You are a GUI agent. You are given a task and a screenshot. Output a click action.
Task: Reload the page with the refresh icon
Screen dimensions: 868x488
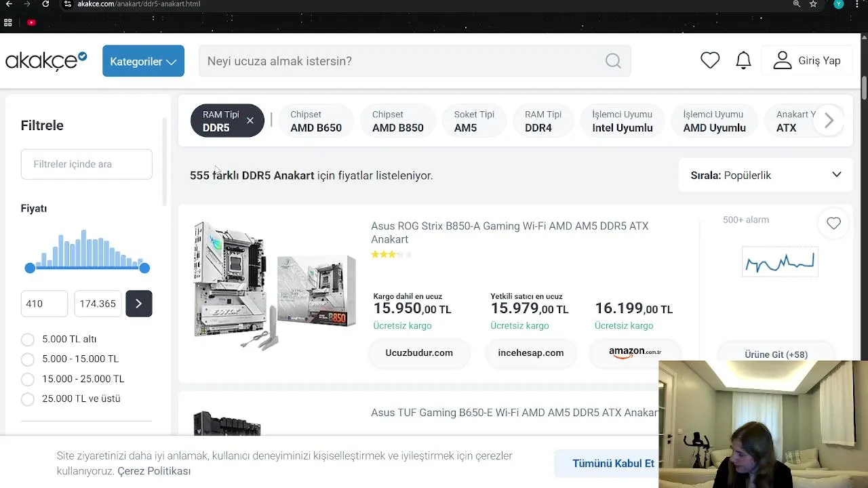[x=45, y=4]
